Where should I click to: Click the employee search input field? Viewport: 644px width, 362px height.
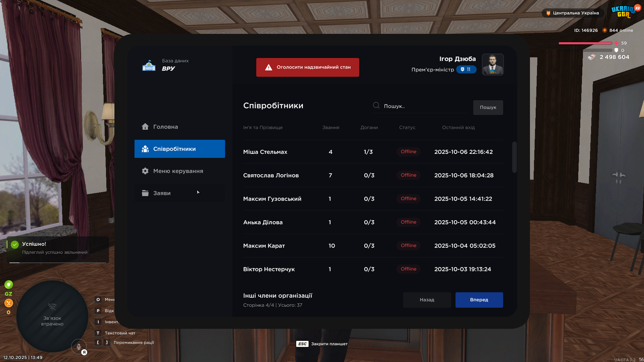pos(419,106)
